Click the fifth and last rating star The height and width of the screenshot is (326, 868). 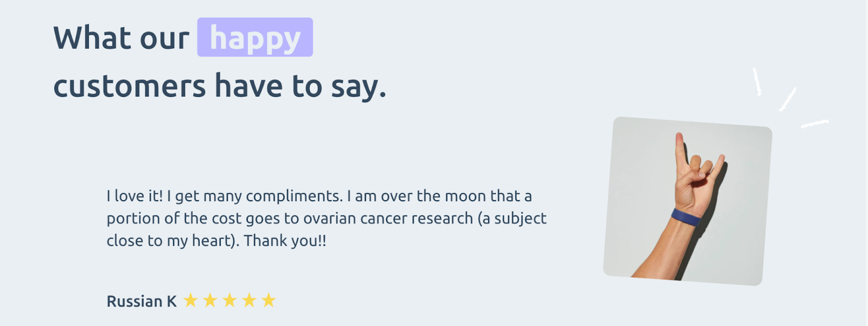coord(269,300)
